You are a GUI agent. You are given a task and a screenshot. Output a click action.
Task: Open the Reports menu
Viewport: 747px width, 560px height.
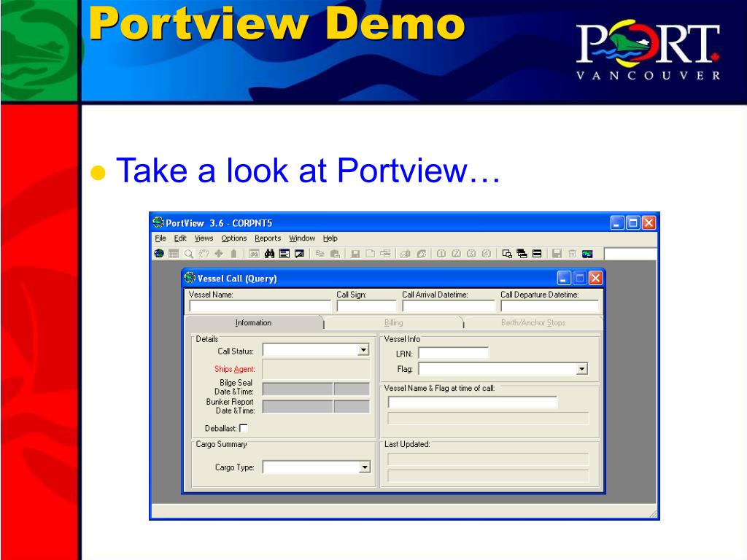[268, 238]
